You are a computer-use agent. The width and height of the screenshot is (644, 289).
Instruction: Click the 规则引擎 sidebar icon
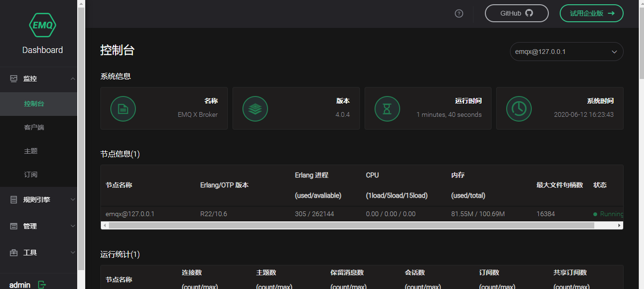point(14,200)
